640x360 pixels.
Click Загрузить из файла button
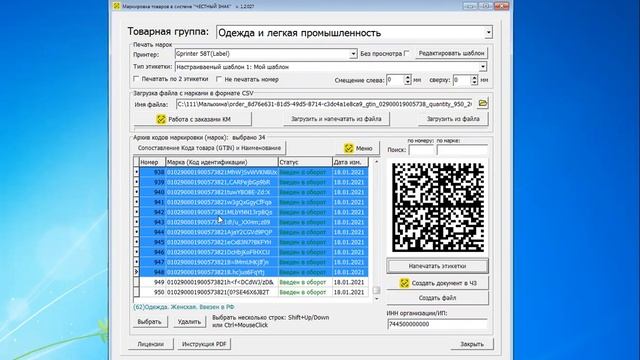(x=453, y=119)
